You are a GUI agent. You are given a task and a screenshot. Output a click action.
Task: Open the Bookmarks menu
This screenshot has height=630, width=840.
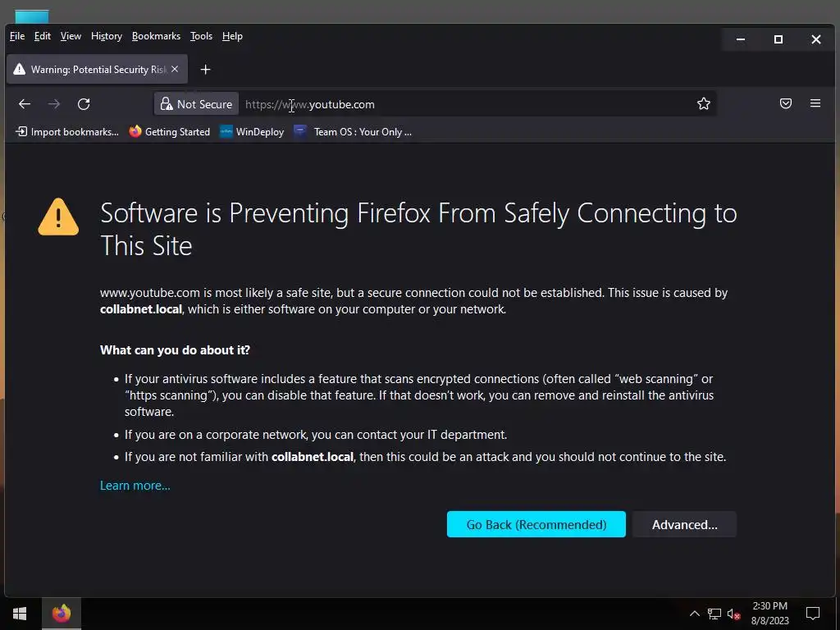click(x=156, y=36)
